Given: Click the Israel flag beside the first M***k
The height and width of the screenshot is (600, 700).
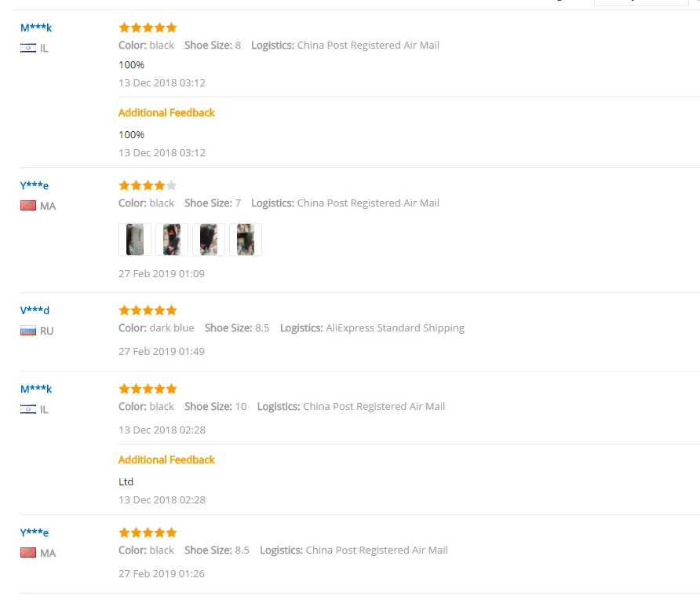Looking at the screenshot, I should point(28,48).
